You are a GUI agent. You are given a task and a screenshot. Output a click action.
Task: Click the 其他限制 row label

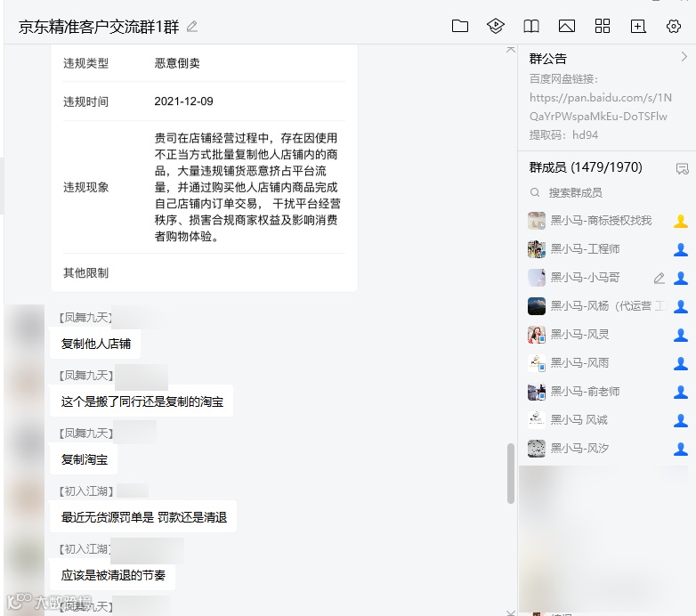click(x=85, y=272)
